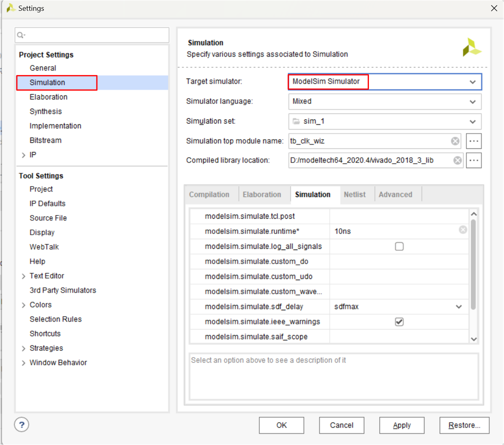This screenshot has width=504, height=445.
Task: Disable modelsim.simulate.ieee_warnings
Action: click(x=399, y=322)
